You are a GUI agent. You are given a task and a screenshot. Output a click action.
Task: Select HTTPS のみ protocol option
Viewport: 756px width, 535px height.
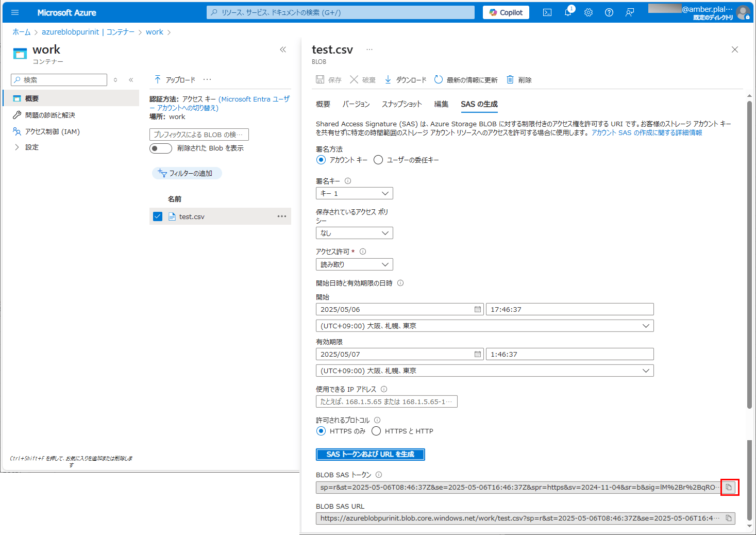click(x=321, y=431)
